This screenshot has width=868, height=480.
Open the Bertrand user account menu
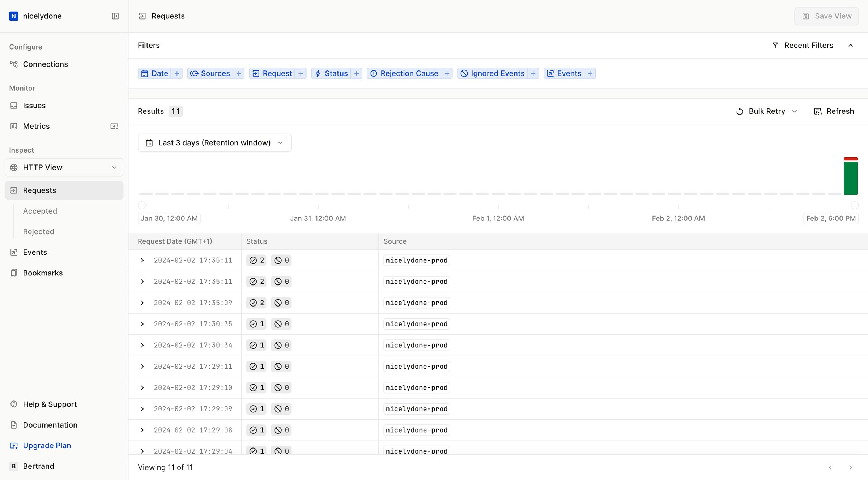(x=38, y=466)
